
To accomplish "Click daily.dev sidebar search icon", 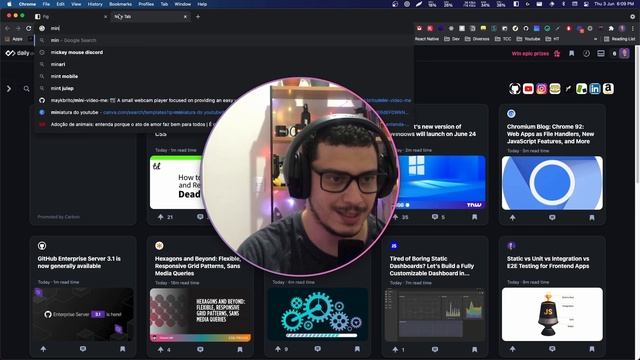I will click(27, 89).
